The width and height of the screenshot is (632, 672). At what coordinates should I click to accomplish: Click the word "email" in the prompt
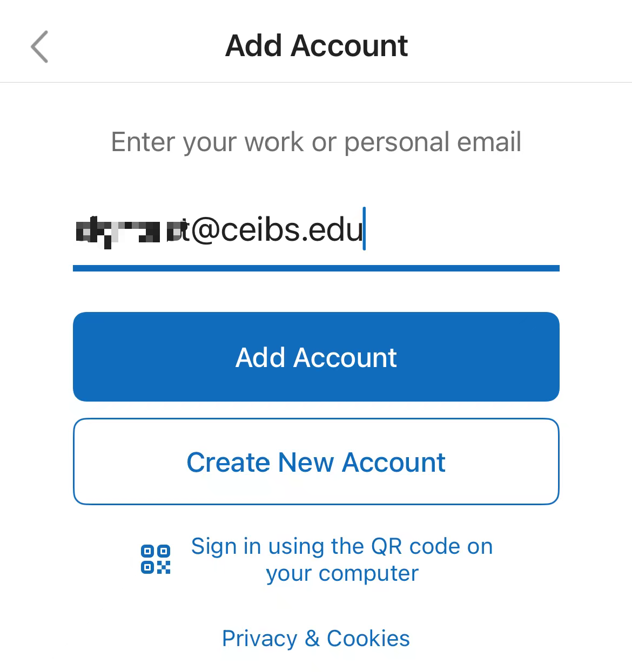pos(489,142)
